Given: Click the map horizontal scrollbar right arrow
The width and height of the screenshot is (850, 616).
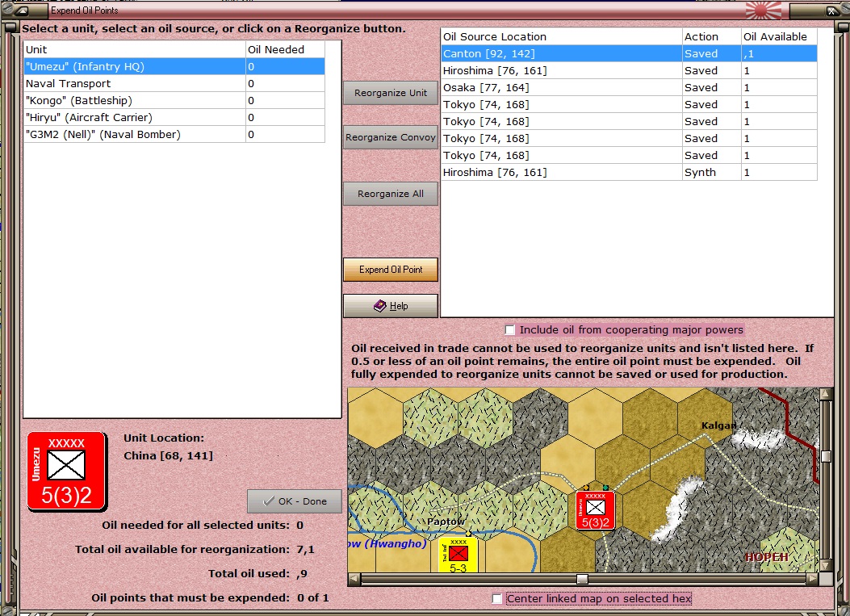Looking at the screenshot, I should 812,579.
